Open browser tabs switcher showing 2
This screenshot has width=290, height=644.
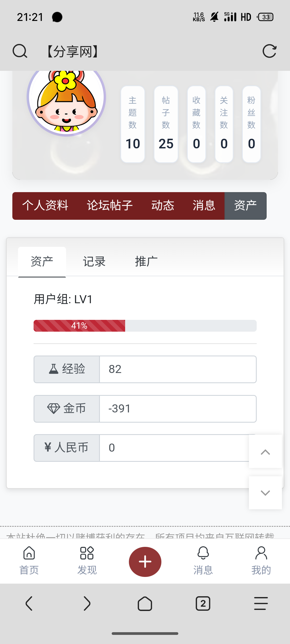pos(203,604)
